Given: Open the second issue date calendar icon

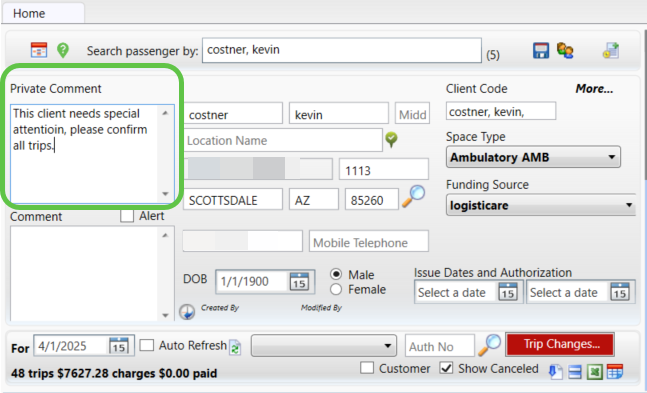Looking at the screenshot, I should coord(620,291).
